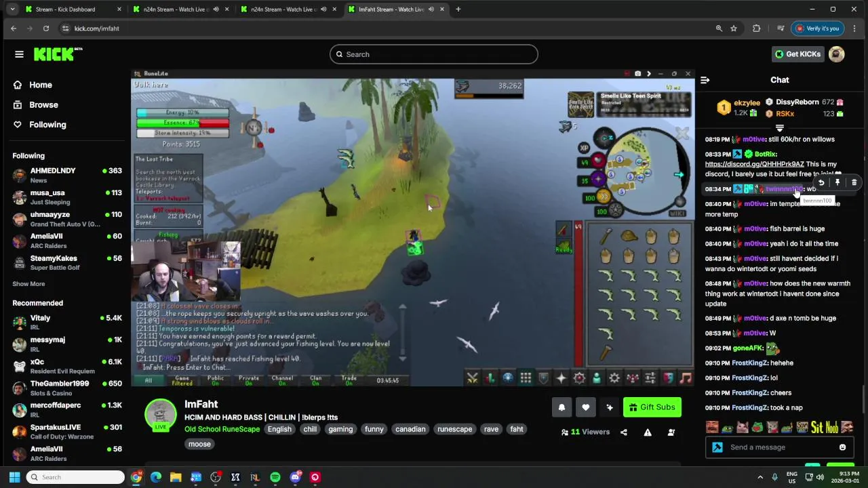
Task: Open the AHMEDLNDY channel
Action: (x=66, y=175)
